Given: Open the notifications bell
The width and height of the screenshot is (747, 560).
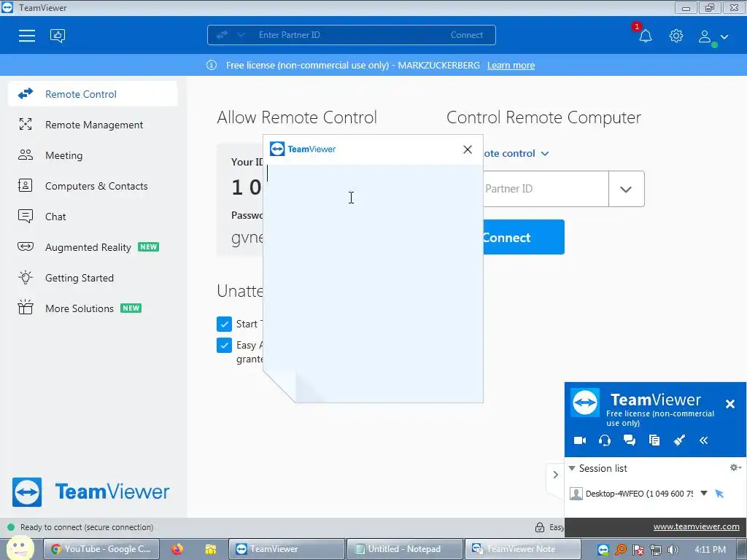Looking at the screenshot, I should pyautogui.click(x=646, y=36).
